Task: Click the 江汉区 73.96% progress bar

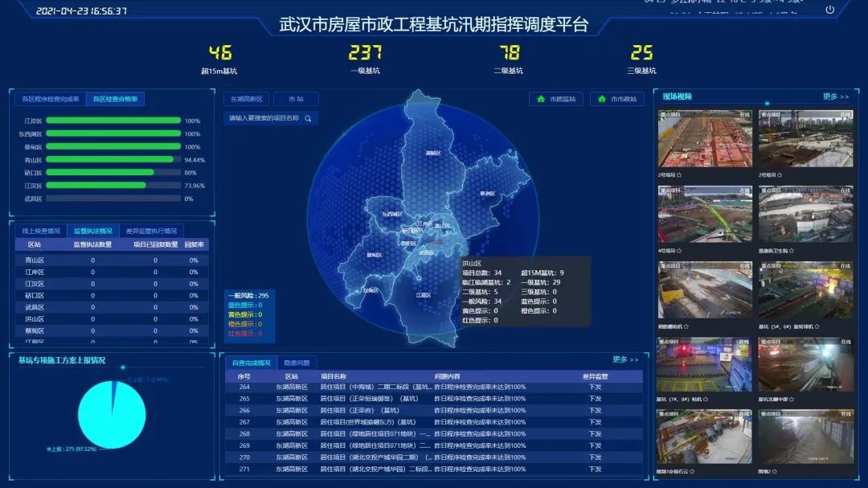Action: [x=113, y=186]
